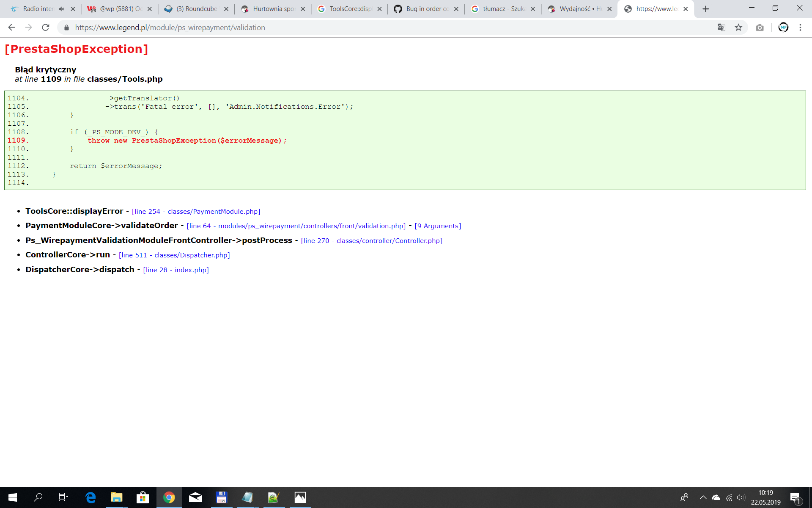
Task: Open the Mail app from the taskbar
Action: (x=195, y=497)
